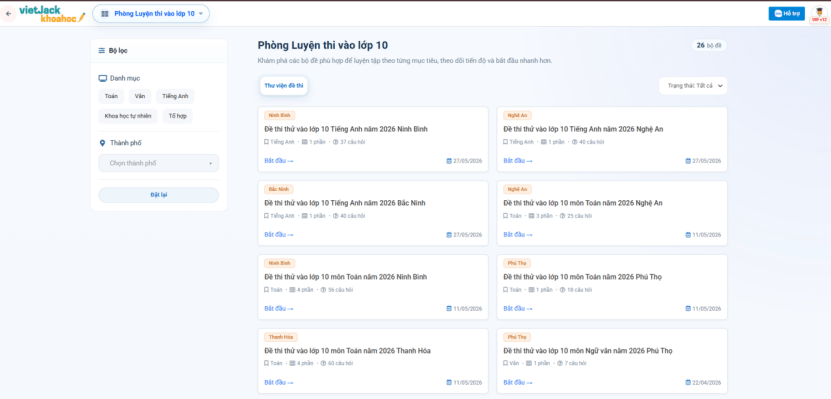
Task: Click title "Đề thi thử vào lớp 10 Tiếng Anh năm 2026 Nghệ An"
Action: [583, 129]
